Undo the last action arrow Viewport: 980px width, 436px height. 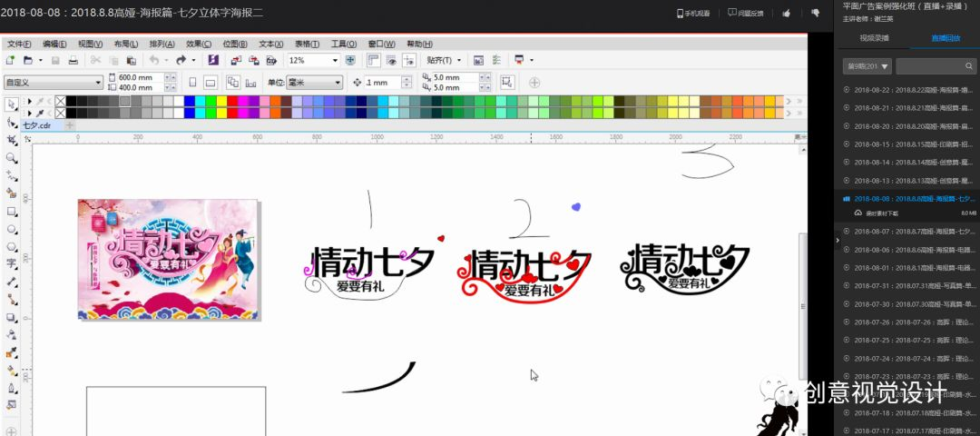coord(153,60)
